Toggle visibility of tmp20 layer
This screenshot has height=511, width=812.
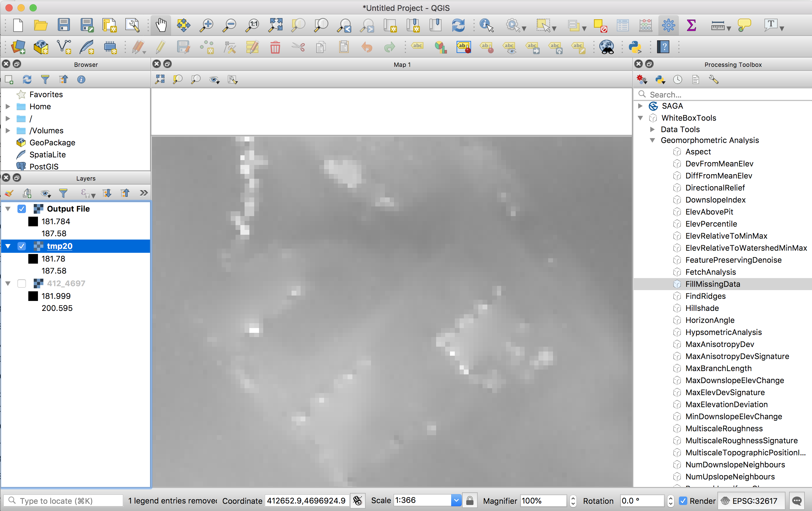[x=22, y=246]
